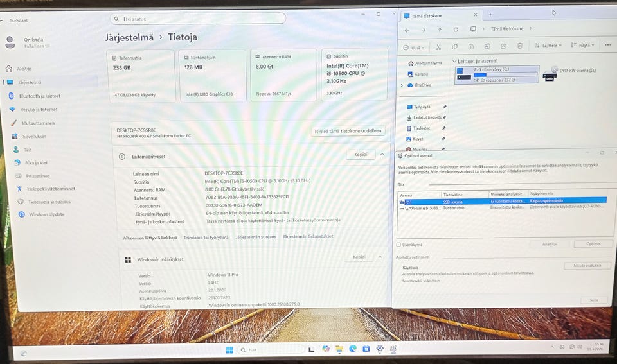Screen dimensions: 617x364
Task: Open Galleria in Explorer navigation
Action: coord(418,74)
